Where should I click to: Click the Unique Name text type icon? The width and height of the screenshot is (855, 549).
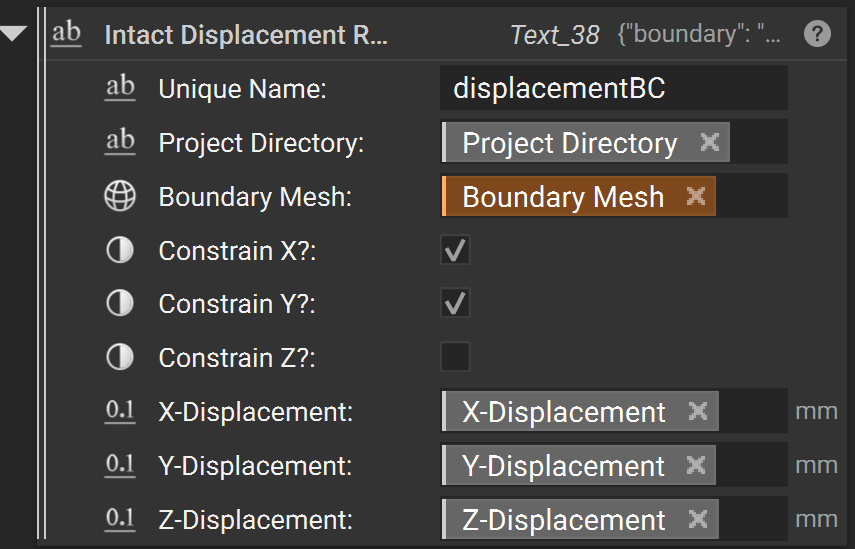tap(120, 88)
